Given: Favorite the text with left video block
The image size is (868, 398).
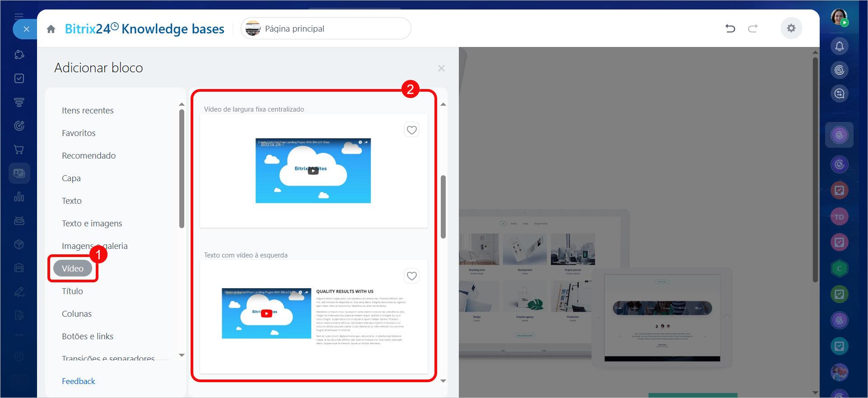Looking at the screenshot, I should pyautogui.click(x=411, y=276).
